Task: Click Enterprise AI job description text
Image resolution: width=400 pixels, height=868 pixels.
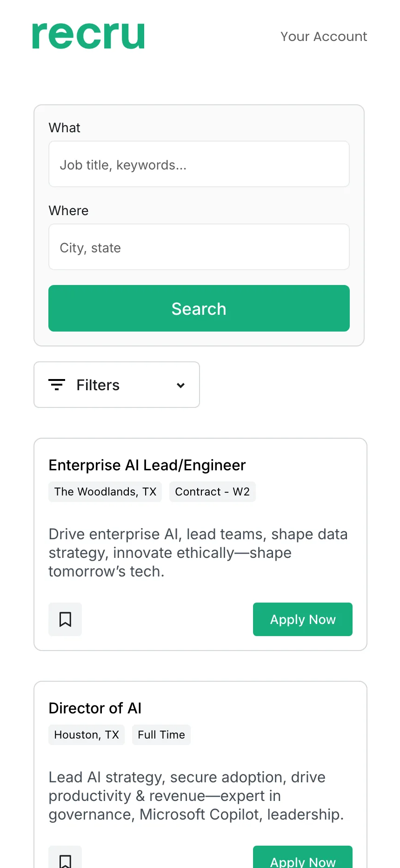Action: 198,553
